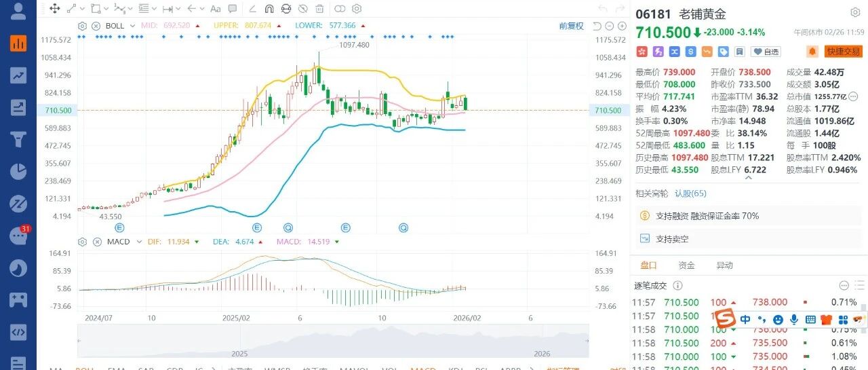Expand the MACD indicator dropdown
The height and width of the screenshot is (370, 868).
click(x=138, y=242)
